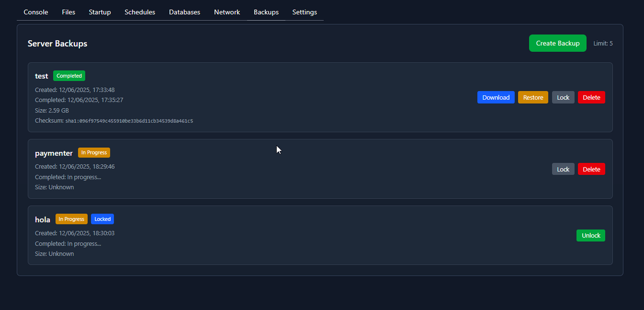Open the Schedules tab

coord(140,12)
